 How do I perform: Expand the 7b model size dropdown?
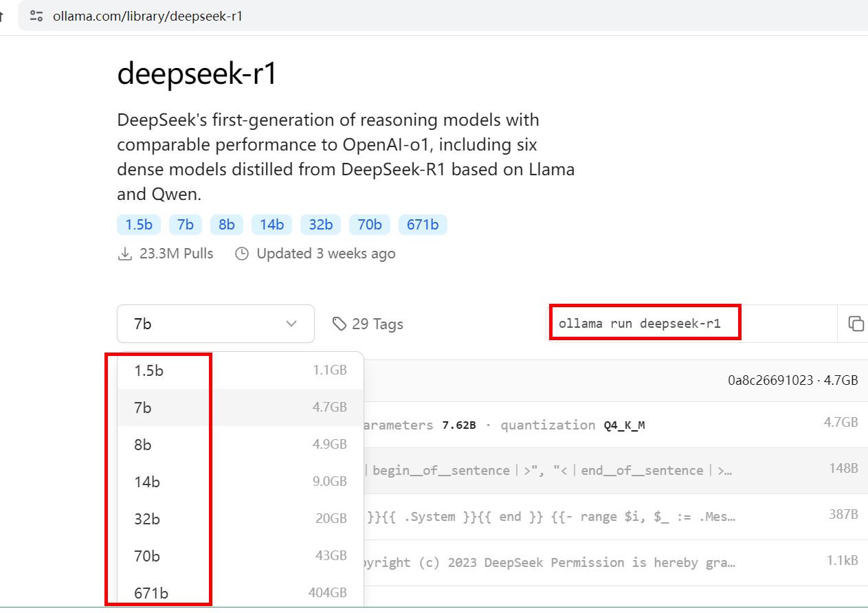point(215,324)
